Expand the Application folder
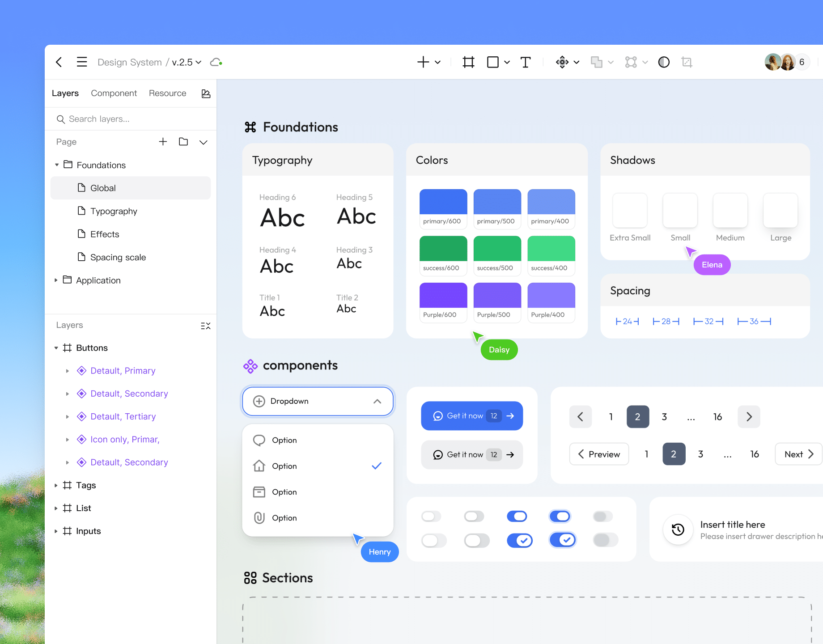The height and width of the screenshot is (644, 823). [x=55, y=280]
